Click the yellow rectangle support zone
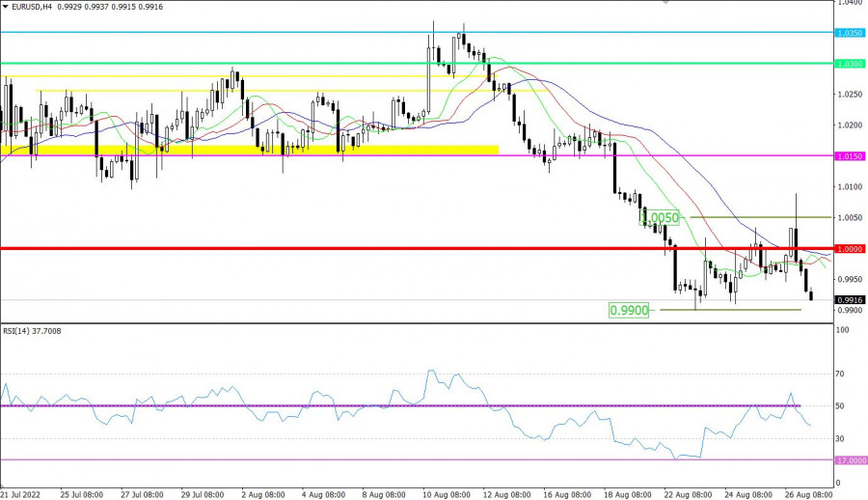Screen dimensions: 868x500 tap(251, 150)
